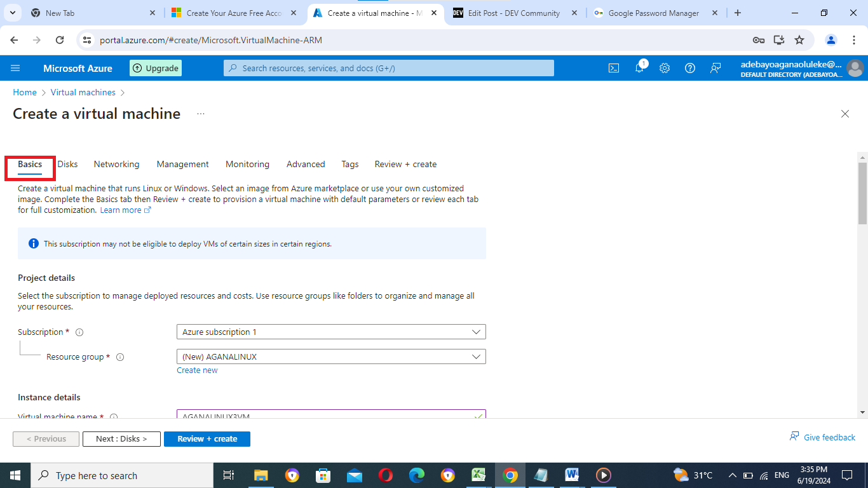Open the ellipsis menu beside the page title
Screen dimensions: 868x488
click(201, 113)
